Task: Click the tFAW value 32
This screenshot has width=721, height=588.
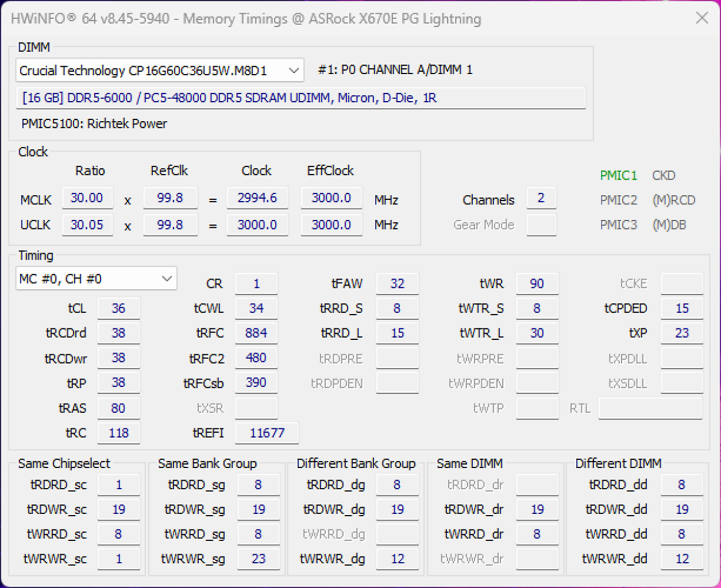Action: click(397, 284)
